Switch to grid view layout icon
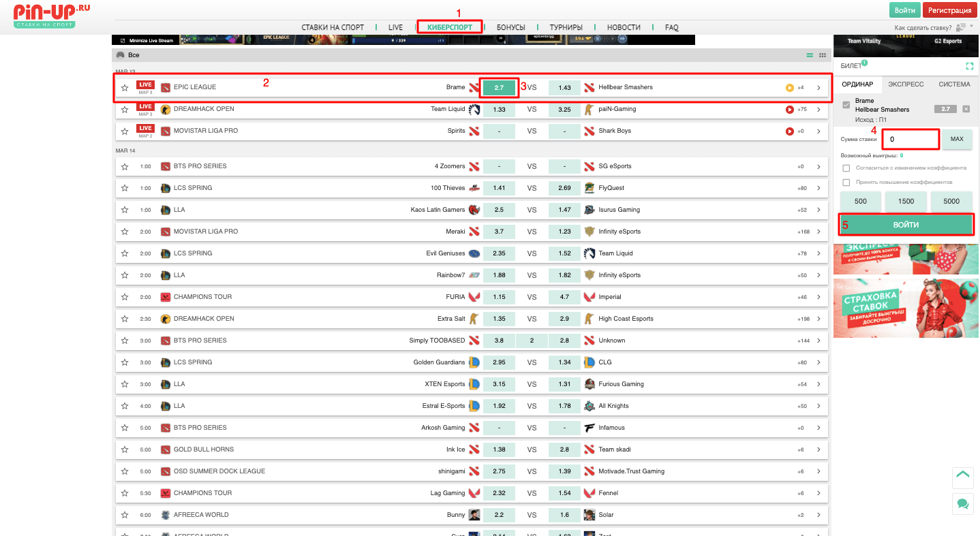Image resolution: width=980 pixels, height=536 pixels. pos(823,55)
